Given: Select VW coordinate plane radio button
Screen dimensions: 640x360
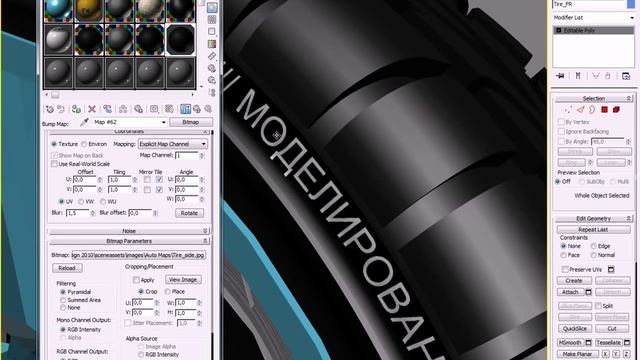Looking at the screenshot, I should point(81,202).
